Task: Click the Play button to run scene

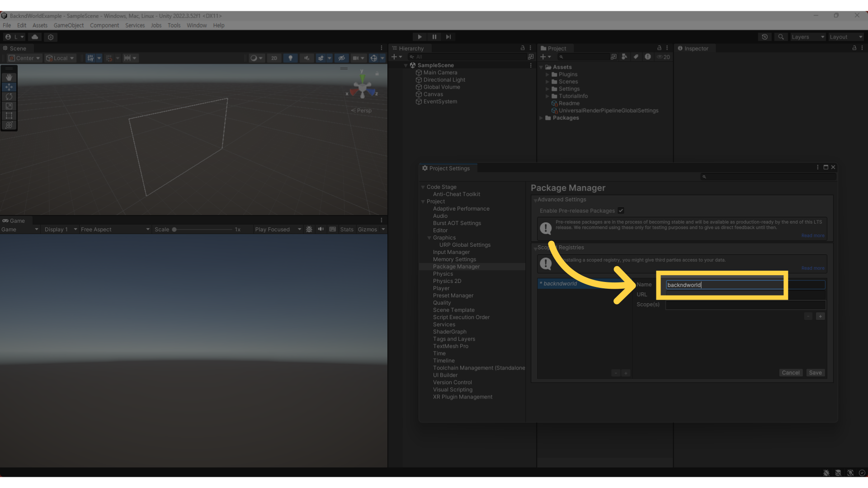Action: click(420, 36)
